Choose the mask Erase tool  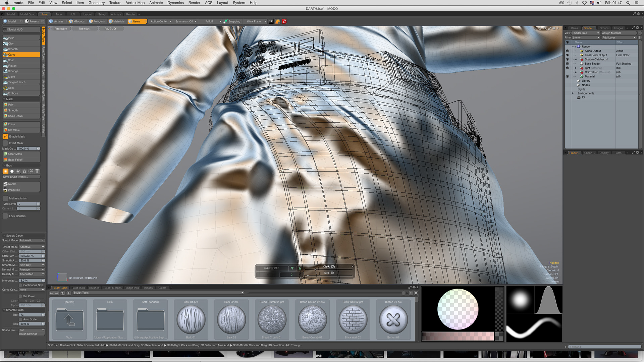tap(21, 124)
